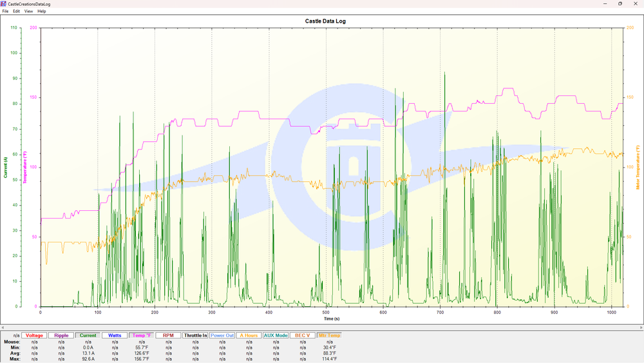Minimize the CastleCreationsDataLog window
The height and width of the screenshot is (363, 644).
tap(605, 4)
